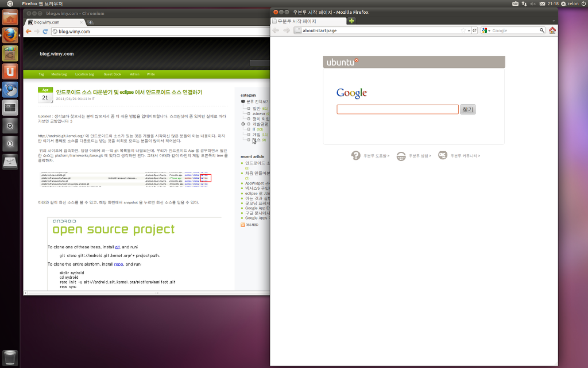Viewport: 588px width, 368px height.
Task: Open Guest Book in the blog navigation
Action: 113,74
